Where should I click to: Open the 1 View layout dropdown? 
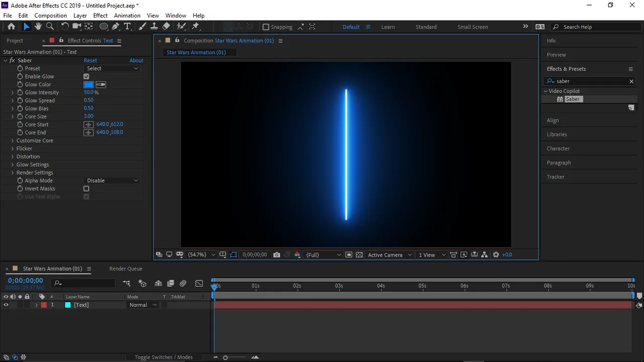coord(432,255)
